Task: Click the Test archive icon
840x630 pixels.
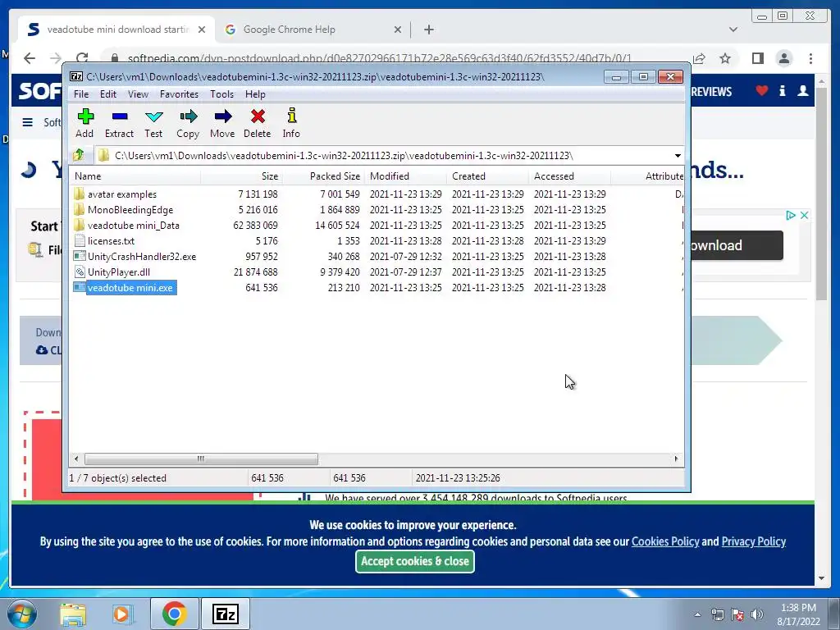Action: point(153,116)
